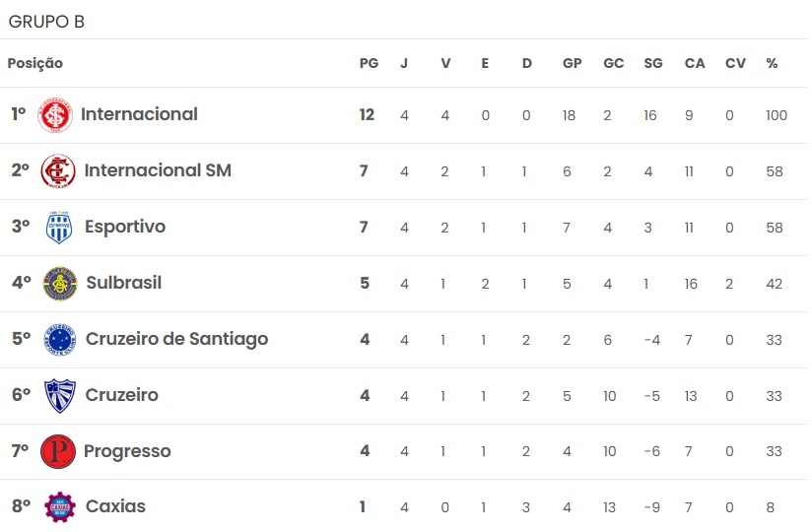The width and height of the screenshot is (812, 532).
Task: Open the Cruzeiro de Santiago team link
Action: point(176,339)
